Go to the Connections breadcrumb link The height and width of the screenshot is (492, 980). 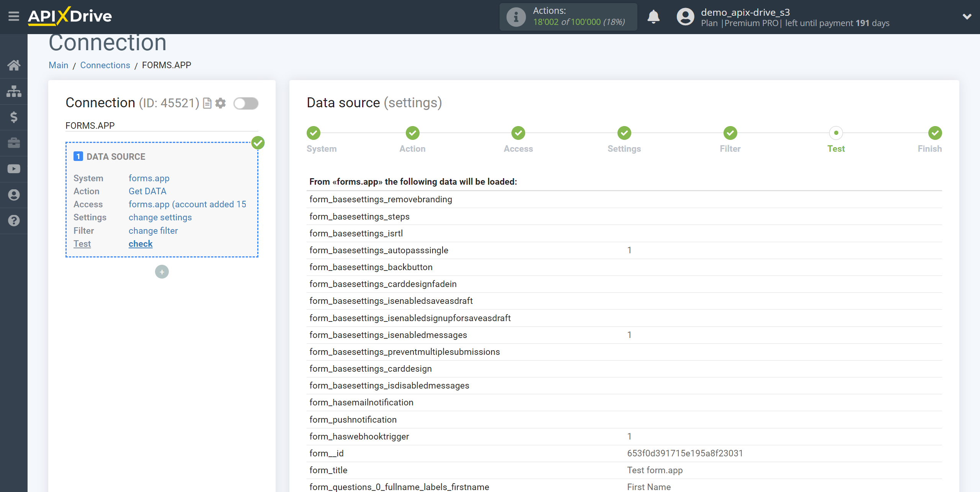(105, 65)
